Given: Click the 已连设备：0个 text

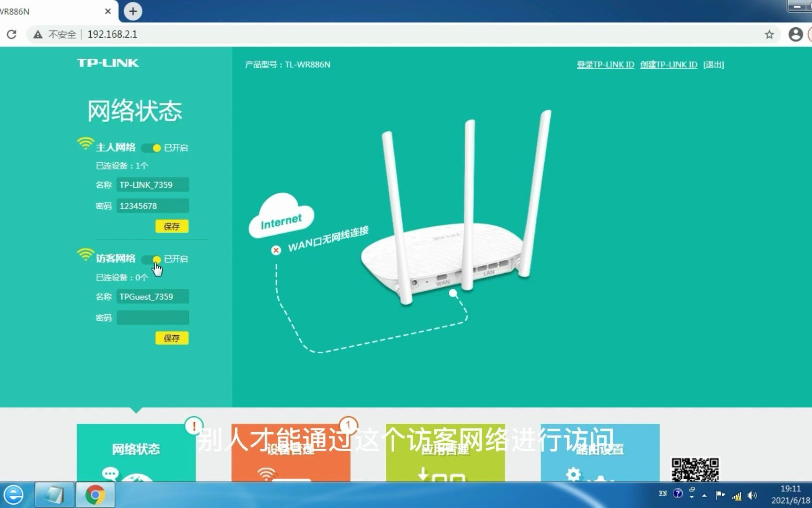Looking at the screenshot, I should (122, 278).
